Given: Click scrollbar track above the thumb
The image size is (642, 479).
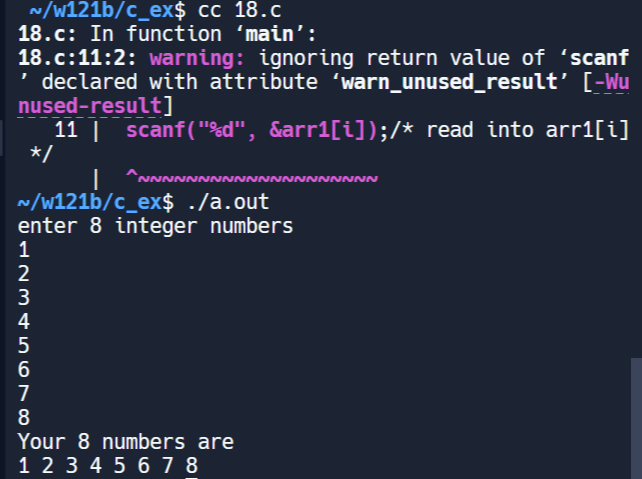Looking at the screenshot, I should pos(636,200).
